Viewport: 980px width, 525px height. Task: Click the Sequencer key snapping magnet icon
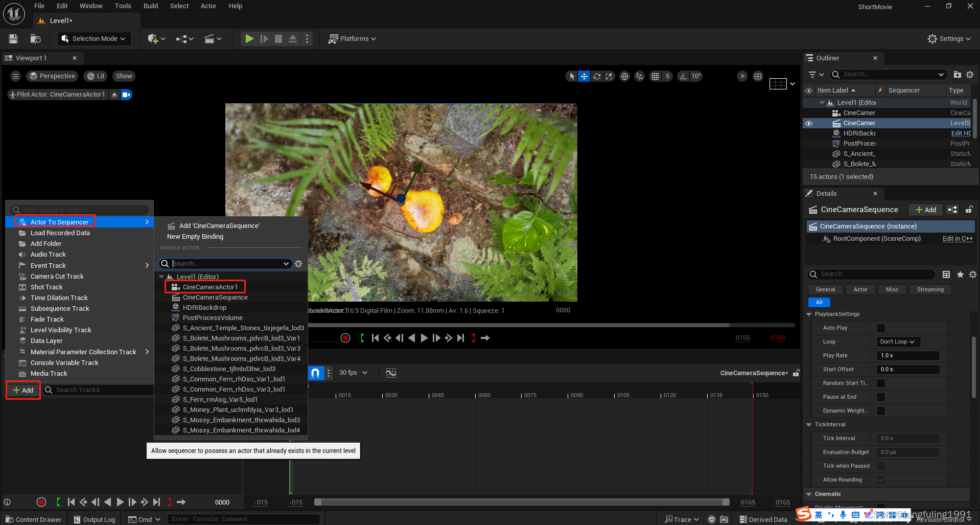tap(315, 373)
